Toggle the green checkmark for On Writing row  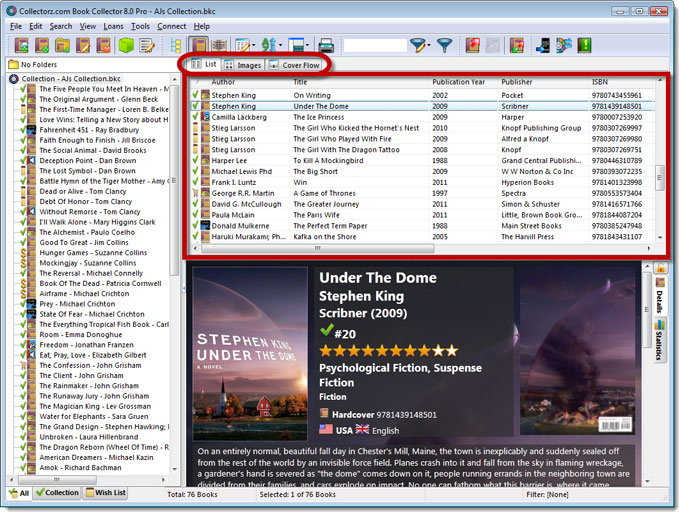point(197,95)
